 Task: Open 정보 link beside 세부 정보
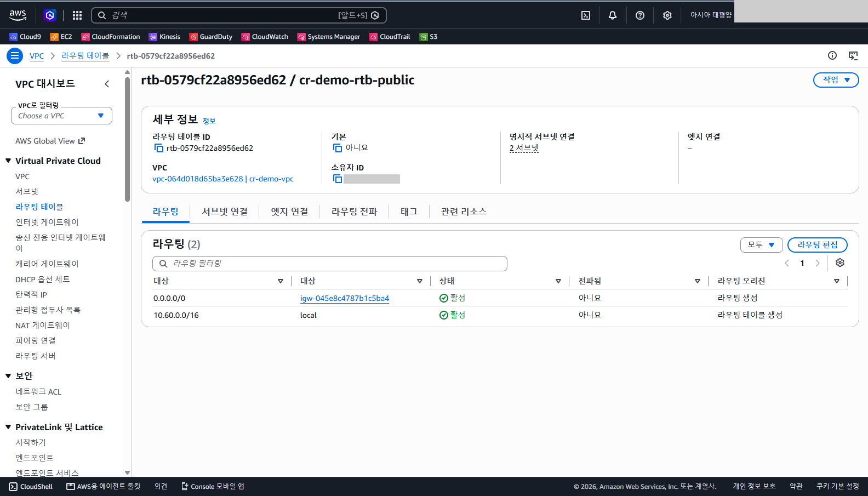209,121
